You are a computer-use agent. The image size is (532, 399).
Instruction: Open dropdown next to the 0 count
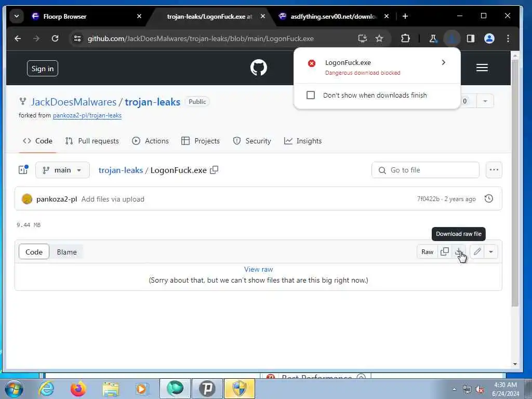pos(485,101)
